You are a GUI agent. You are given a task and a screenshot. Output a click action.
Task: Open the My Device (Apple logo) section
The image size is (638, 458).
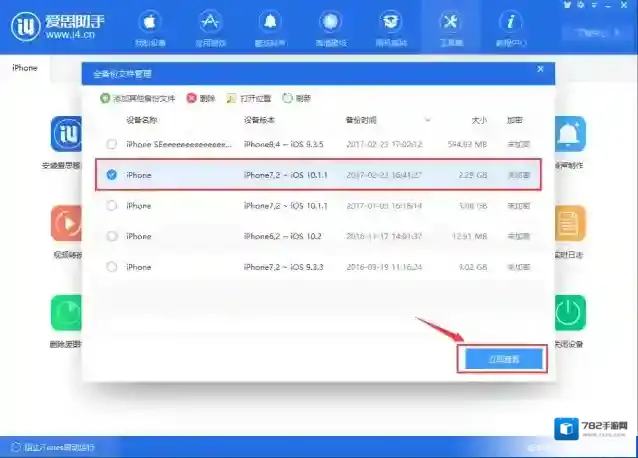point(149,22)
